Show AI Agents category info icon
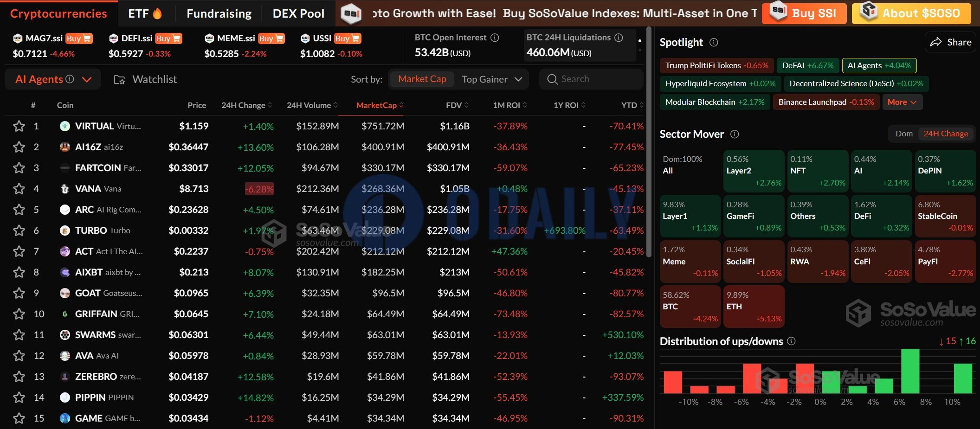The width and height of the screenshot is (980, 429). pos(70,79)
